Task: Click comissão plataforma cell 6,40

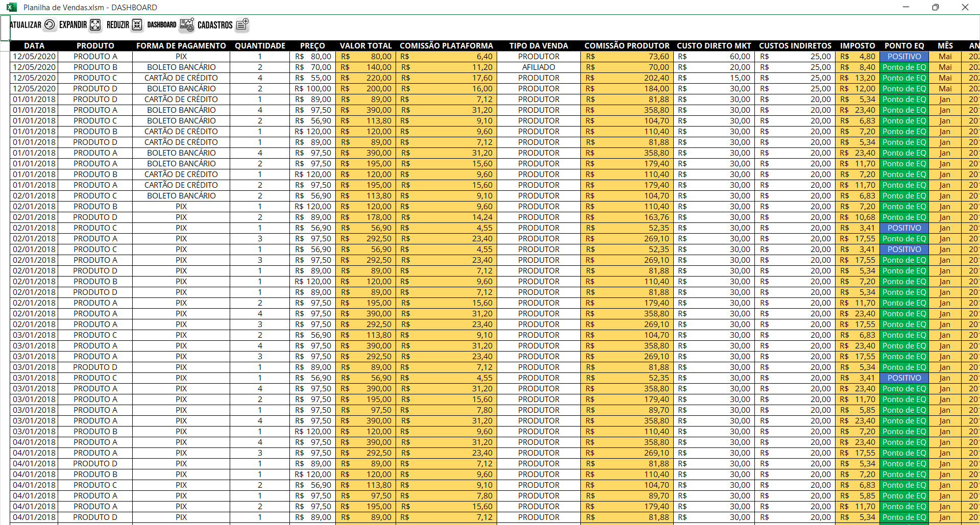Action: point(447,57)
